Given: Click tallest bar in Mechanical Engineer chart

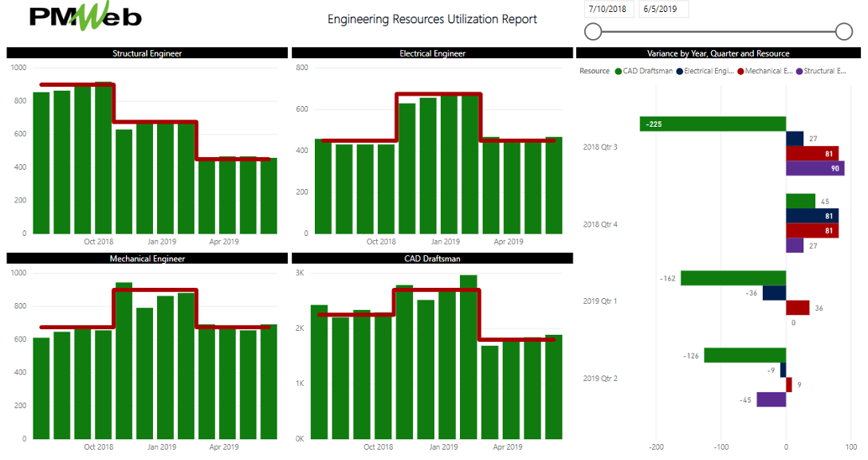Looking at the screenshot, I should pyautogui.click(x=124, y=361).
